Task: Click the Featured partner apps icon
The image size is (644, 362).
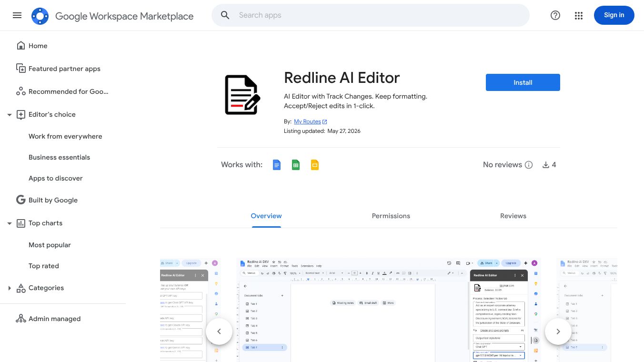Action: point(21,69)
